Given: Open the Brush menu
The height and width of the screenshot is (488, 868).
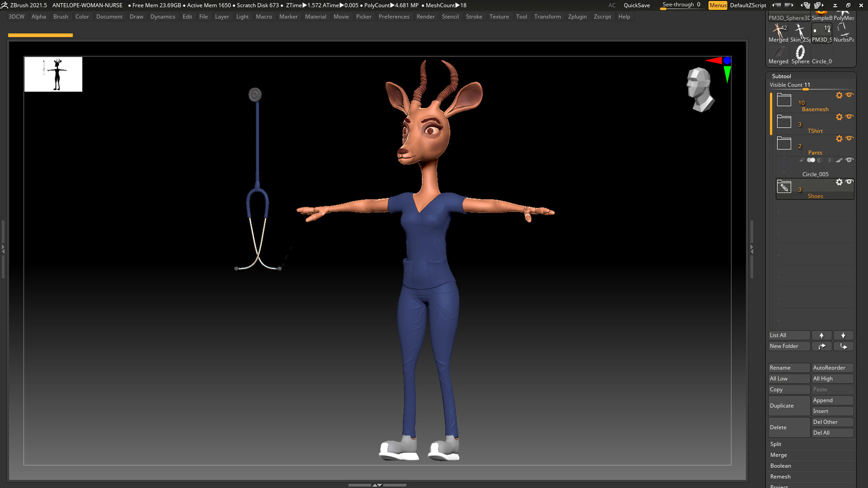Looking at the screenshot, I should [x=61, y=17].
